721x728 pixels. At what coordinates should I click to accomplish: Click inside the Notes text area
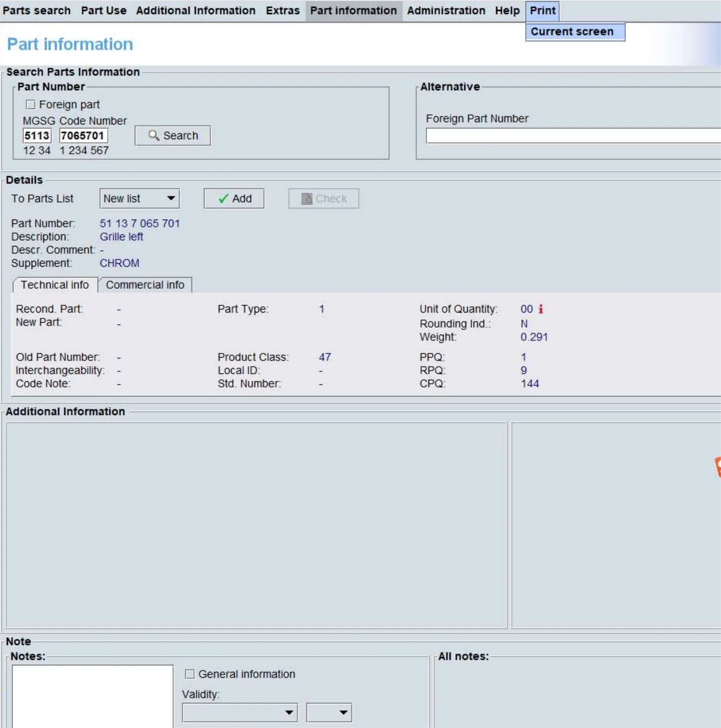93,696
